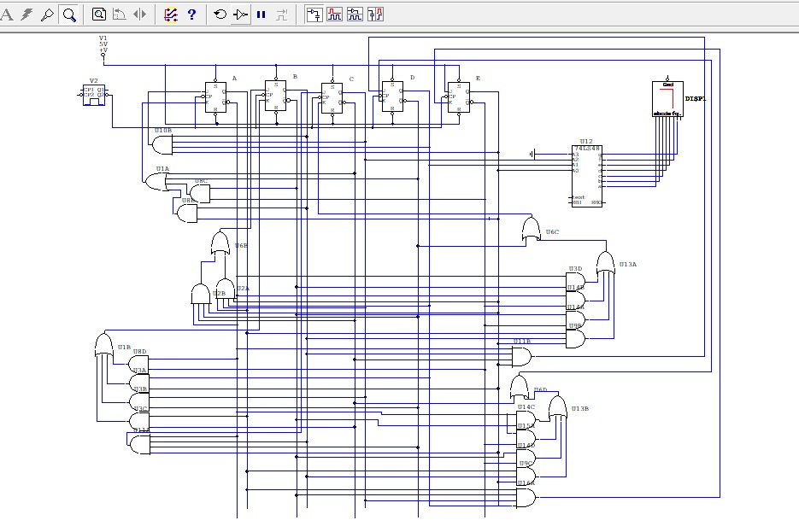The image size is (799, 532).
Task: Click the Help question-mark icon
Action: click(x=192, y=14)
